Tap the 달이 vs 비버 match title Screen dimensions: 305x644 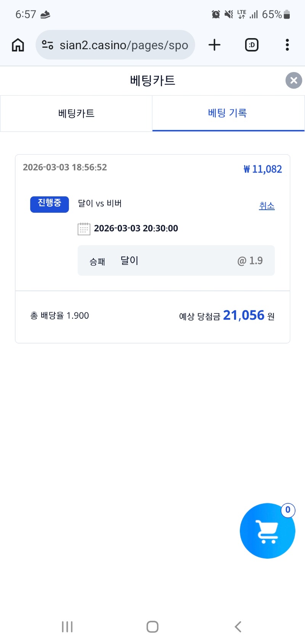pos(100,204)
